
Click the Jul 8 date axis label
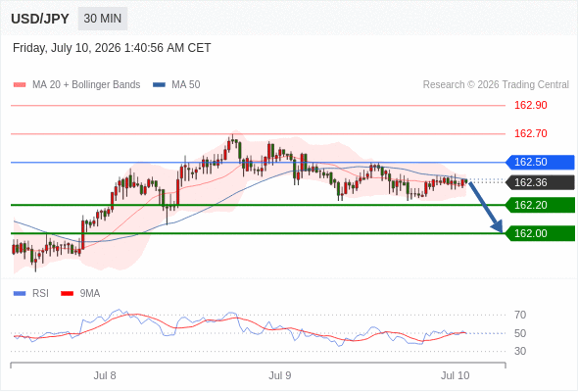click(105, 375)
